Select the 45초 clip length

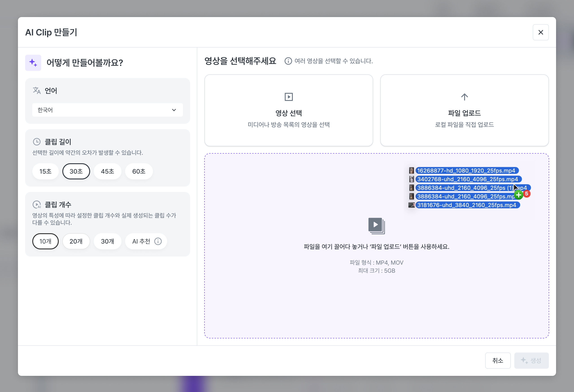coord(107,171)
